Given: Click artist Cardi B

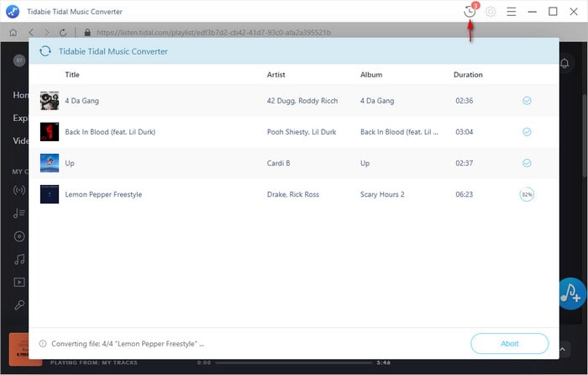Looking at the screenshot, I should 278,163.
